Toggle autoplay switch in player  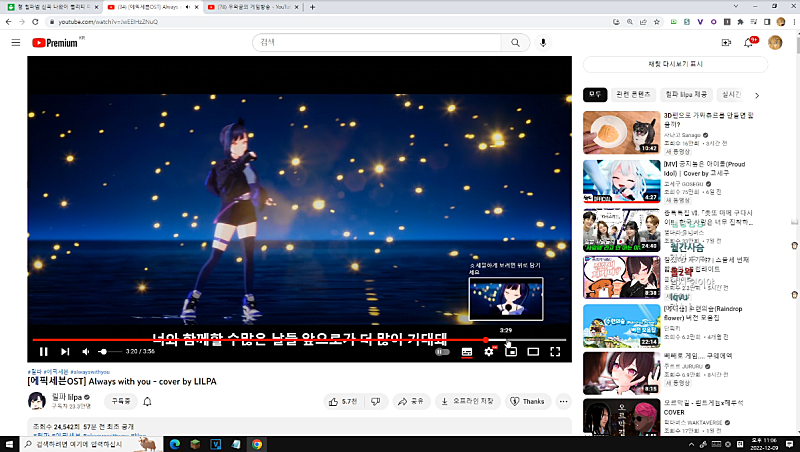tap(442, 351)
